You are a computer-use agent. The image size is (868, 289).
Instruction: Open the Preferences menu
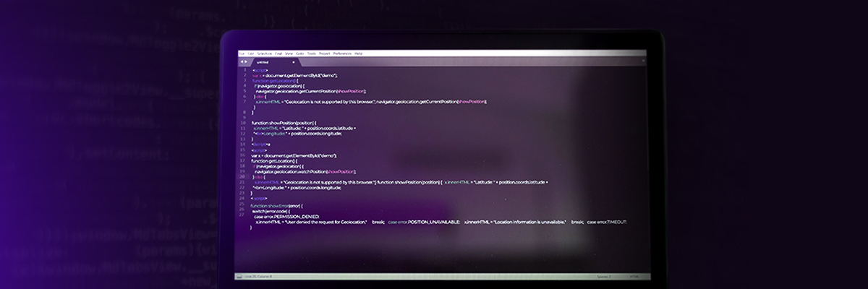[x=342, y=53]
